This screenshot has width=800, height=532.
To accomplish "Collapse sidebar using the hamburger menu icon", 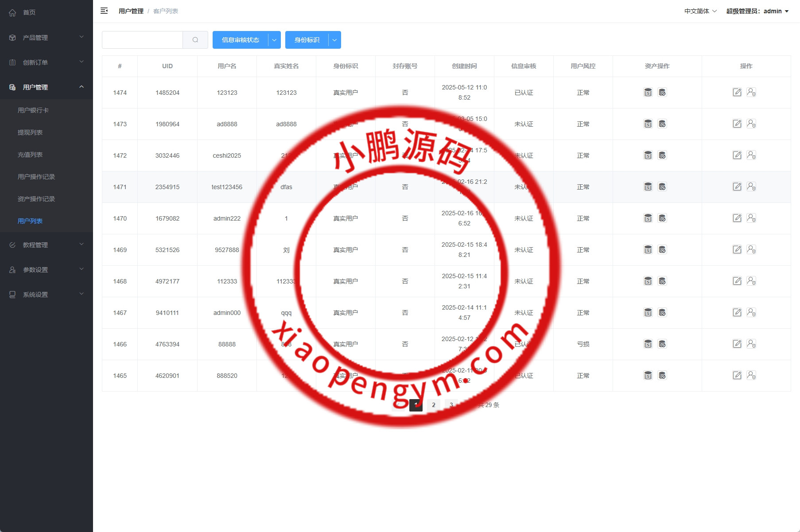I will (x=104, y=11).
